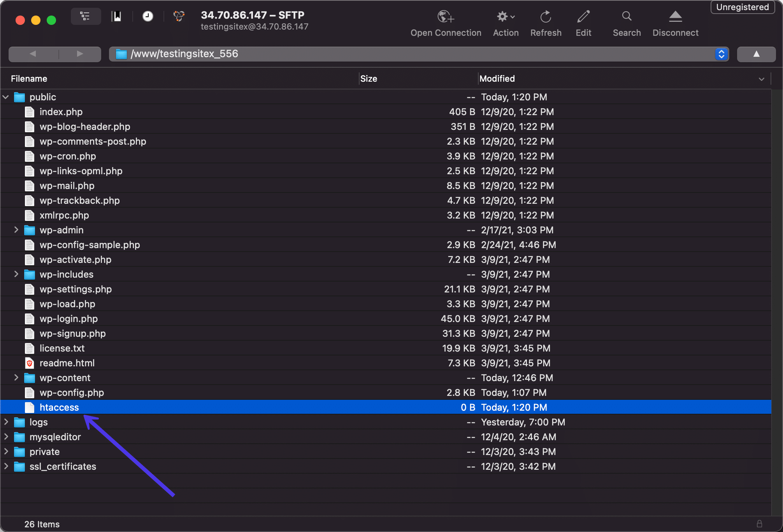Expand the wp-content folder
This screenshot has width=783, height=532.
[x=16, y=378]
